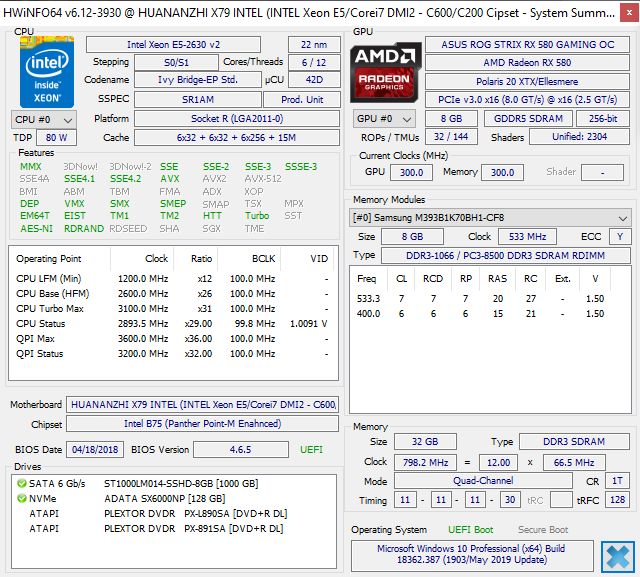This screenshot has height=577, width=640.
Task: Expand the Samsung M393B1K70BH1-CF8 memory module dropdown
Action: [490, 218]
